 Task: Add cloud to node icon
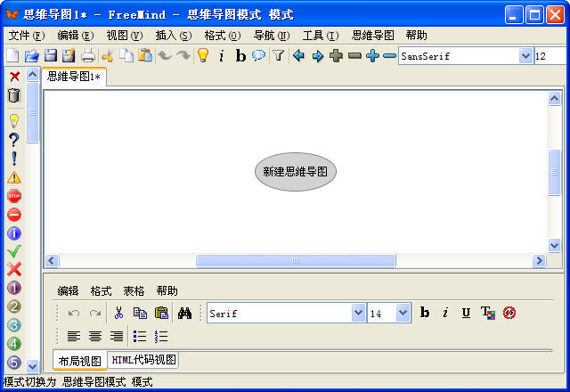(x=258, y=55)
